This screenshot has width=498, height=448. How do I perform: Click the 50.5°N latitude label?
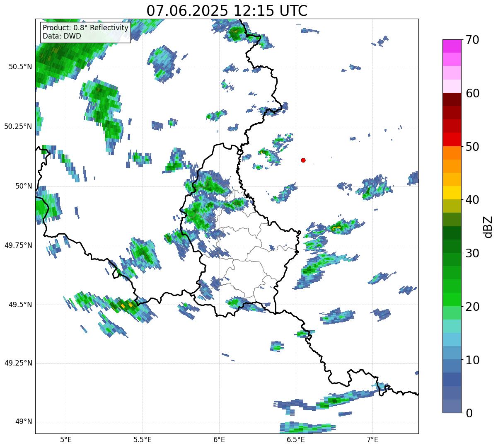(x=20, y=67)
